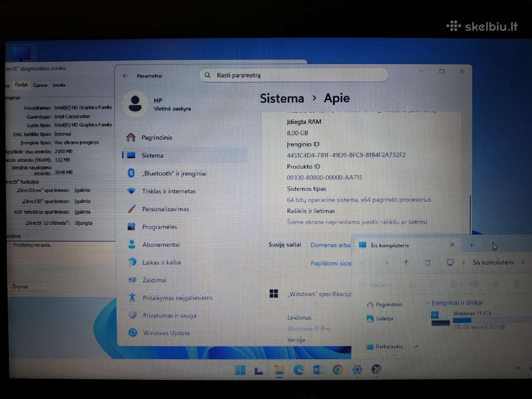This screenshot has width=532, height=399.
Task: Open the HP user account avatar
Action: coord(135,104)
